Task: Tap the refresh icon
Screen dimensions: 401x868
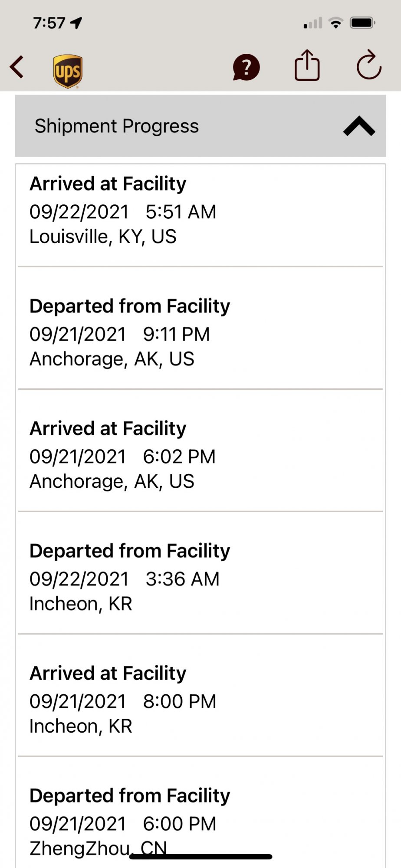Action: click(x=368, y=66)
